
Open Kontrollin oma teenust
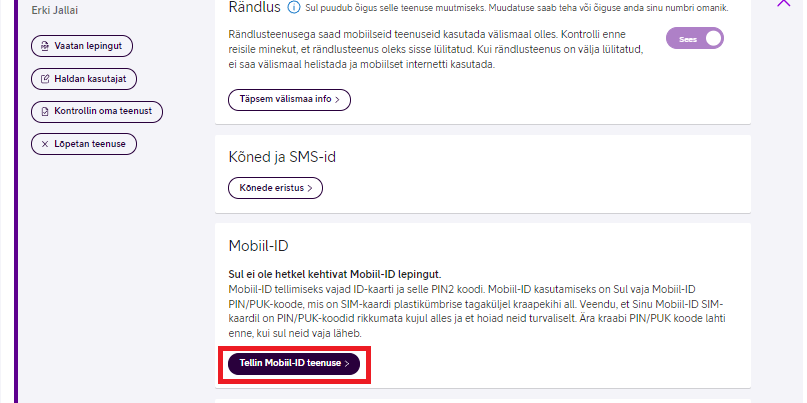tap(97, 112)
